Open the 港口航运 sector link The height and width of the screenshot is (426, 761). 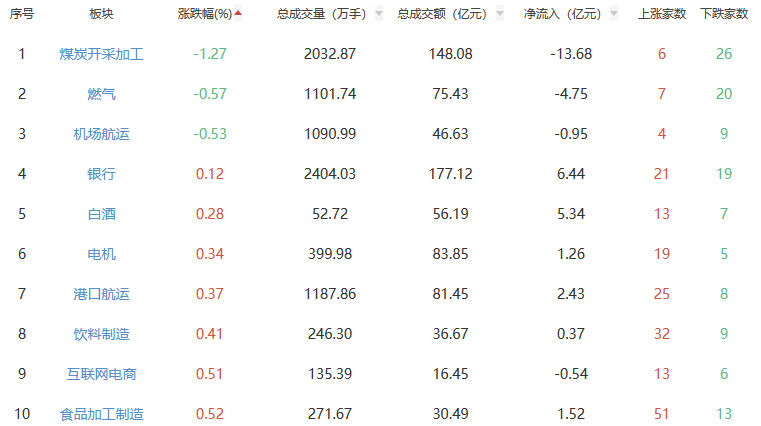point(101,294)
